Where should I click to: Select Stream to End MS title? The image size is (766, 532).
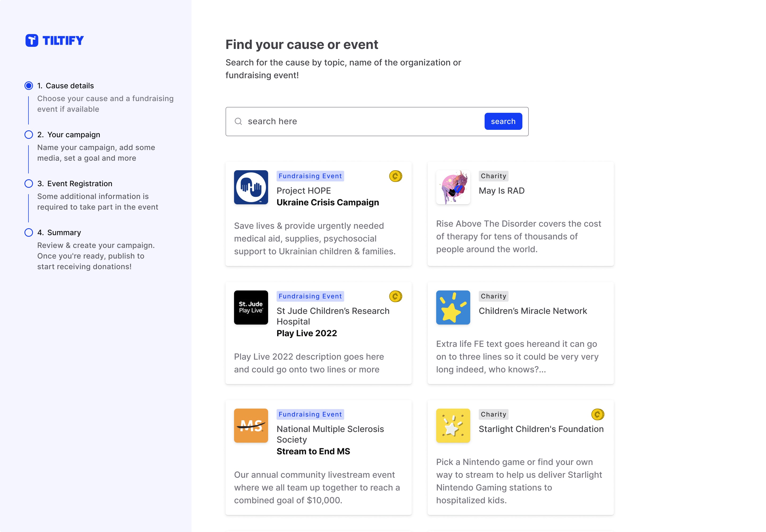[x=313, y=451]
